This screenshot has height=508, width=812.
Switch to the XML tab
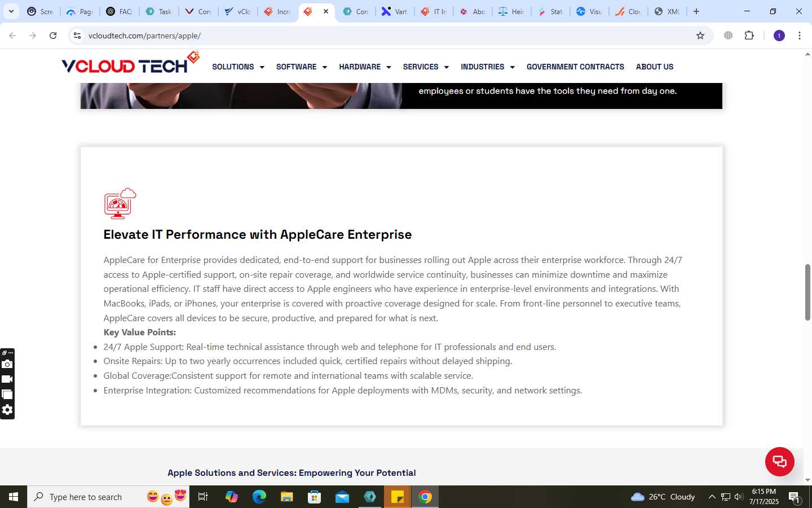pyautogui.click(x=667, y=11)
